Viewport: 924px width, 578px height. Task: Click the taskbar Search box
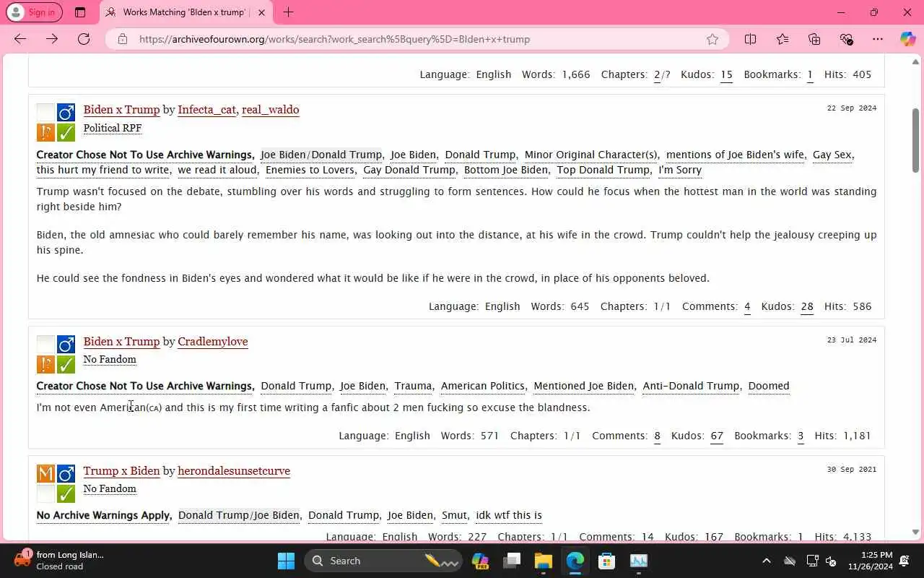pyautogui.click(x=383, y=561)
